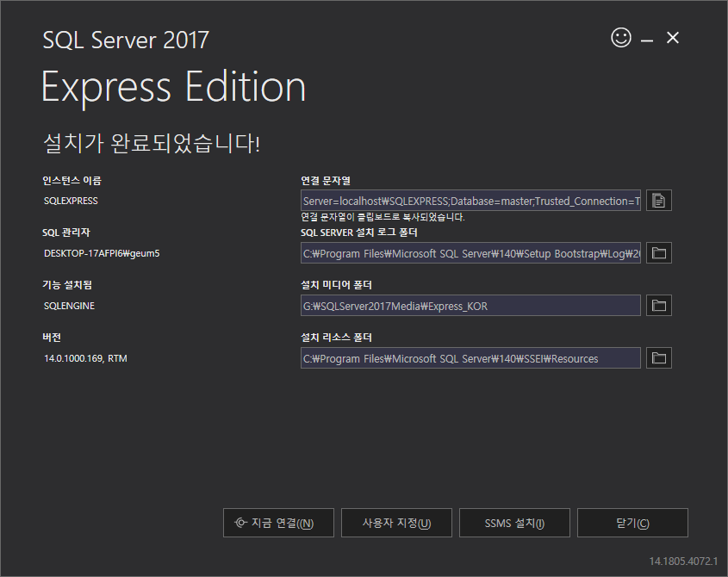Click the SQL SERVER 설치 로그 폴더 label
This screenshot has height=577, width=728.
click(x=359, y=233)
